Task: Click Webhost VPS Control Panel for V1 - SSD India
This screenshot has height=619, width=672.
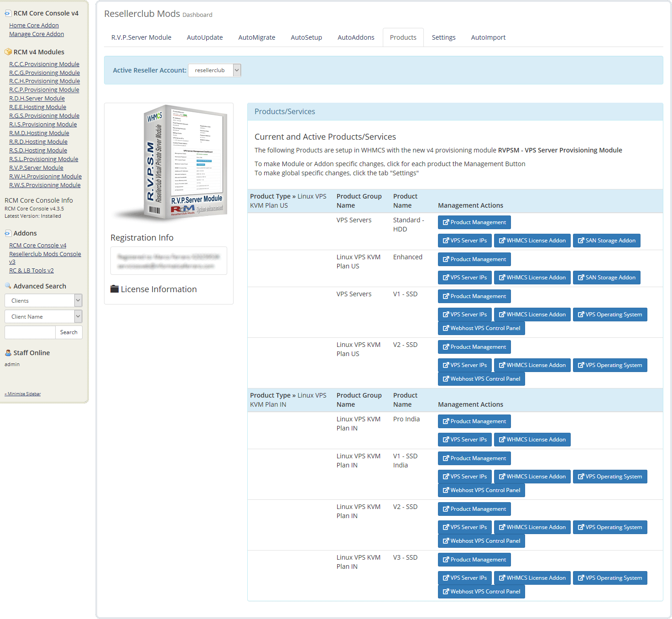Action: 481,490
